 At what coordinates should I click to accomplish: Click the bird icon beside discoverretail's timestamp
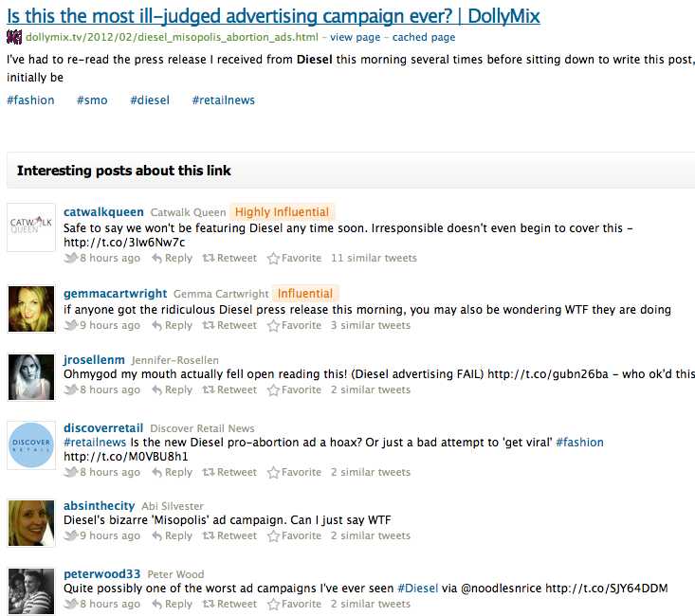70,472
